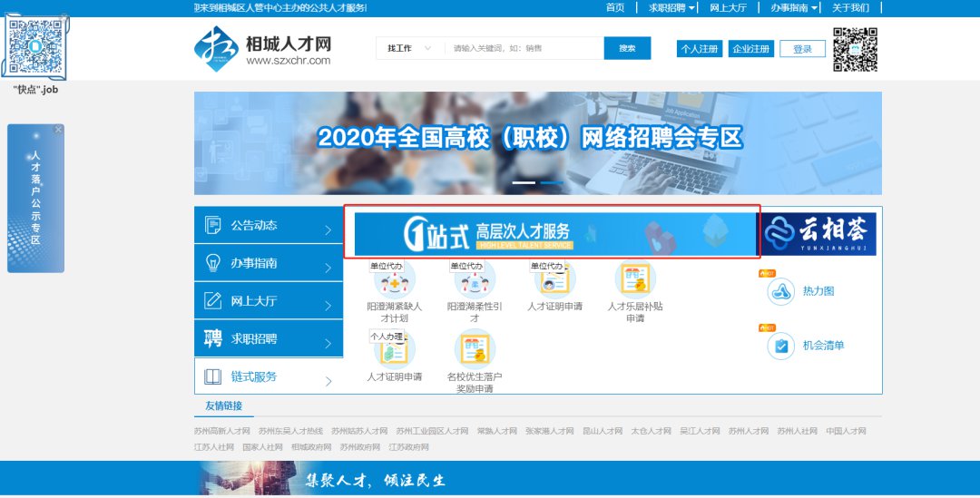Click the QR code beside 登录
Image resolution: width=980 pixels, height=498 pixels.
click(855, 49)
